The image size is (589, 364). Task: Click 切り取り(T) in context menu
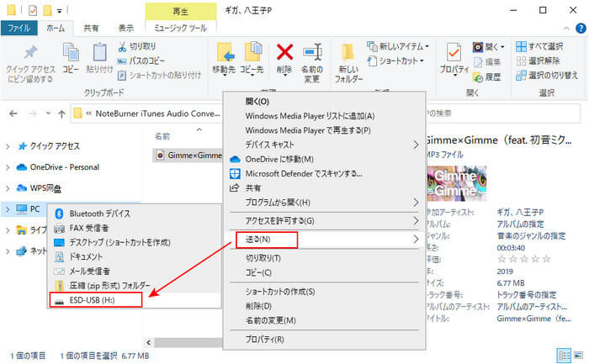coord(325,258)
